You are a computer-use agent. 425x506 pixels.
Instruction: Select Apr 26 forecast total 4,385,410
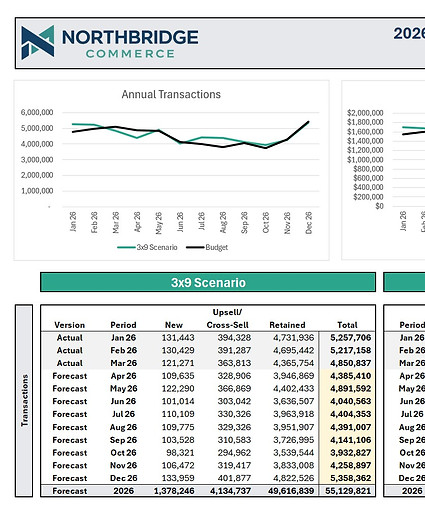click(351, 376)
